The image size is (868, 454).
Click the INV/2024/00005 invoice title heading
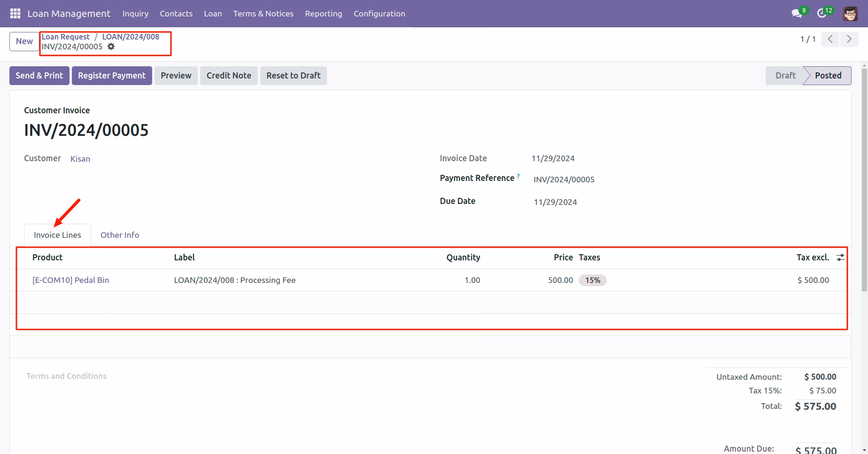pos(86,130)
